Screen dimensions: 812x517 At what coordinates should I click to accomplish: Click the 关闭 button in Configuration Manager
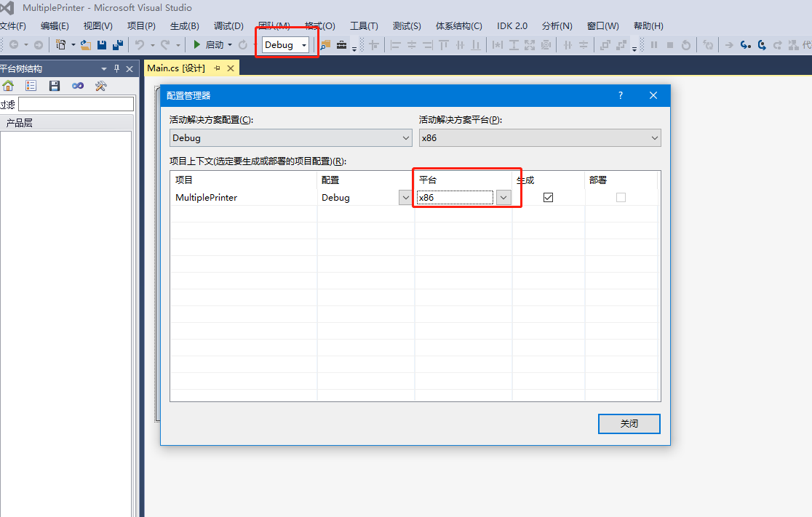tap(629, 423)
